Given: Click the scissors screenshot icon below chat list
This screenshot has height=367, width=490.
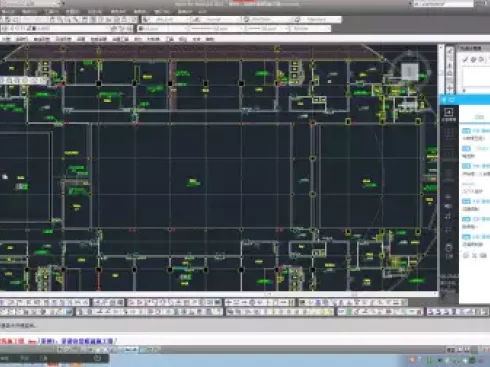Looking at the screenshot, I should (474, 255).
